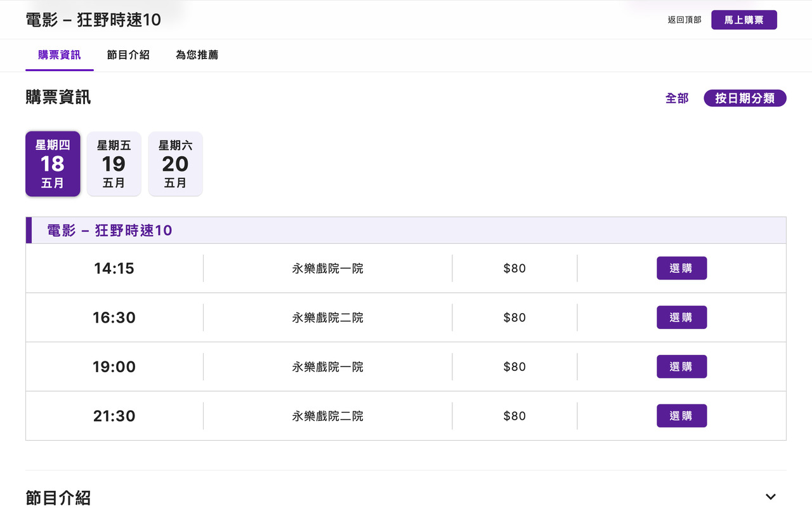Switch to the 購票資訊 tab
Viewport: 812px width, 508px height.
(60, 55)
